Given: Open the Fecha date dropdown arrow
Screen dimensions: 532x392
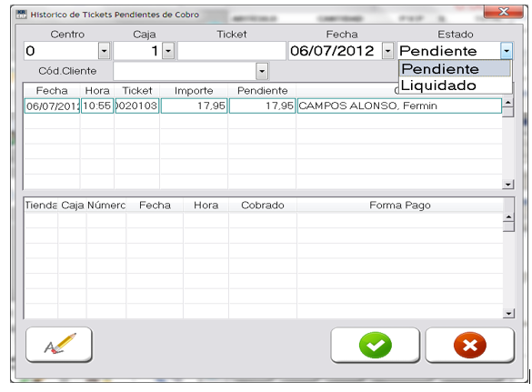Looking at the screenshot, I should point(387,51).
